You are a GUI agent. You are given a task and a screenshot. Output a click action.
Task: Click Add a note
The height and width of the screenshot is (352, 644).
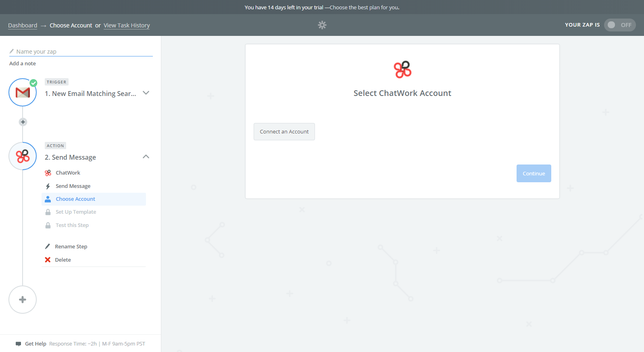23,63
